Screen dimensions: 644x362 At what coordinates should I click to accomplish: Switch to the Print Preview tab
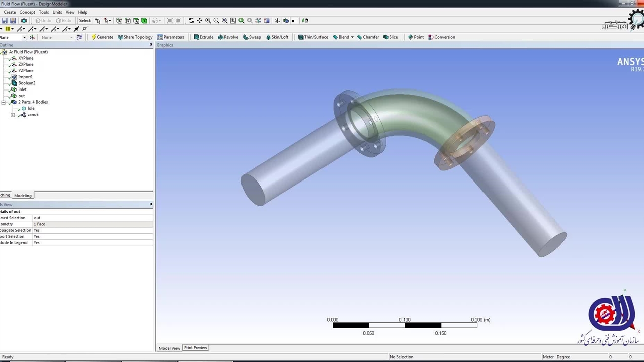[195, 348]
